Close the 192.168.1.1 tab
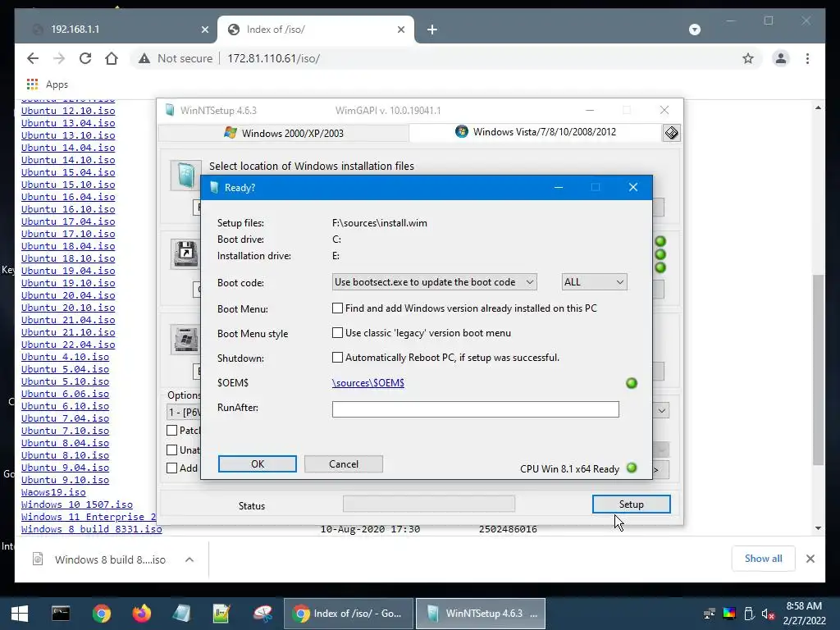This screenshot has height=630, width=840. 204,30
